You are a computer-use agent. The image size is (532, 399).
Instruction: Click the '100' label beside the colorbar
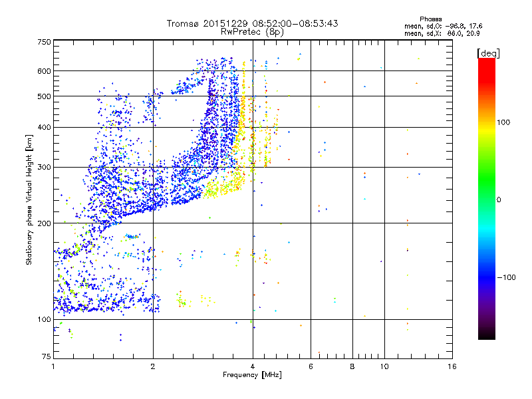pos(503,122)
